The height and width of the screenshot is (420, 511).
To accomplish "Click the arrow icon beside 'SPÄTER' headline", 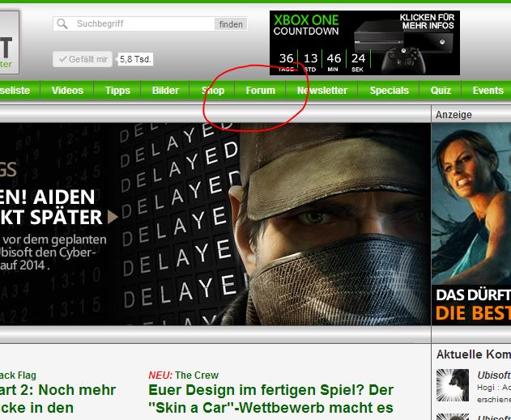I will [x=113, y=216].
